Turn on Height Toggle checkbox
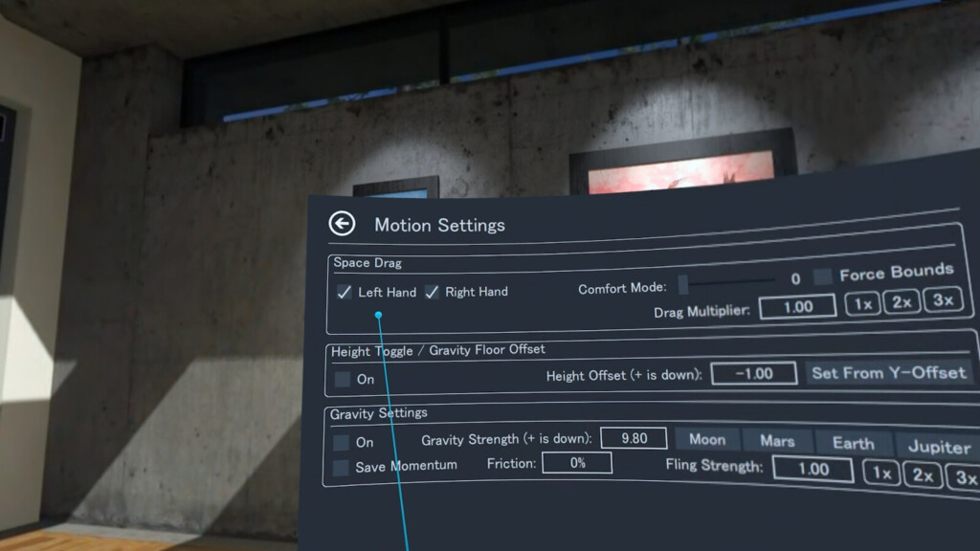The height and width of the screenshot is (551, 980). tap(342, 379)
